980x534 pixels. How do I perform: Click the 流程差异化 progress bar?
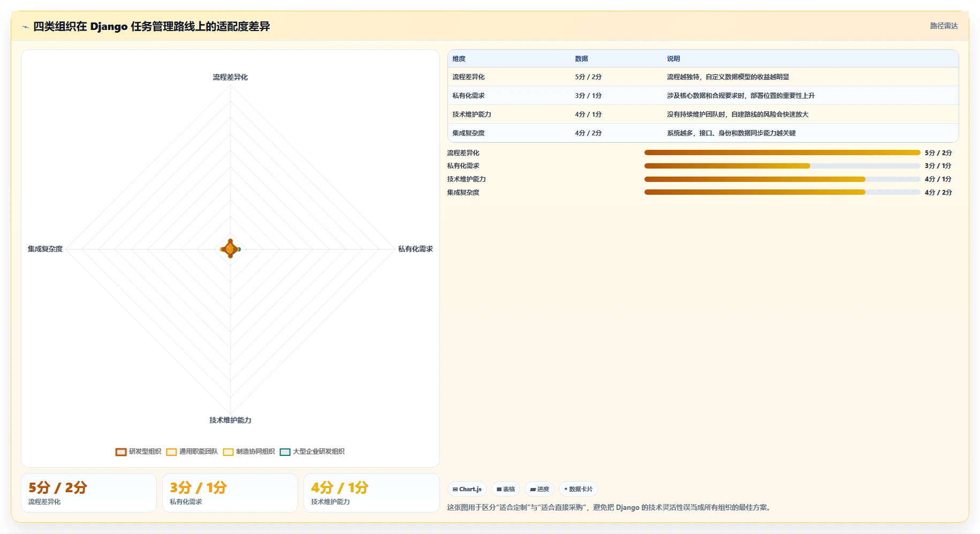tap(782, 152)
